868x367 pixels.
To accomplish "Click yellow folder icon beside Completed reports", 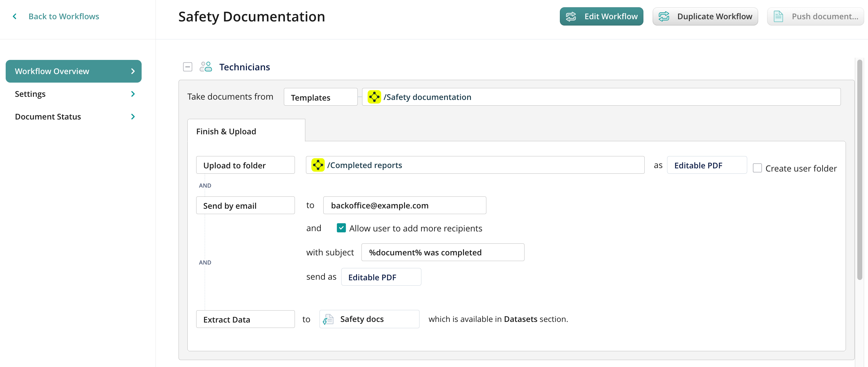I will [318, 165].
